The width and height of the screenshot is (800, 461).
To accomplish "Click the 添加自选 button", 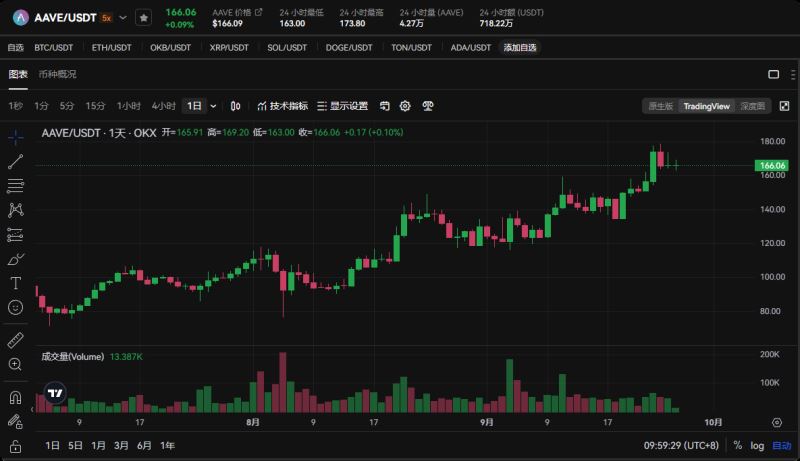I will point(519,47).
